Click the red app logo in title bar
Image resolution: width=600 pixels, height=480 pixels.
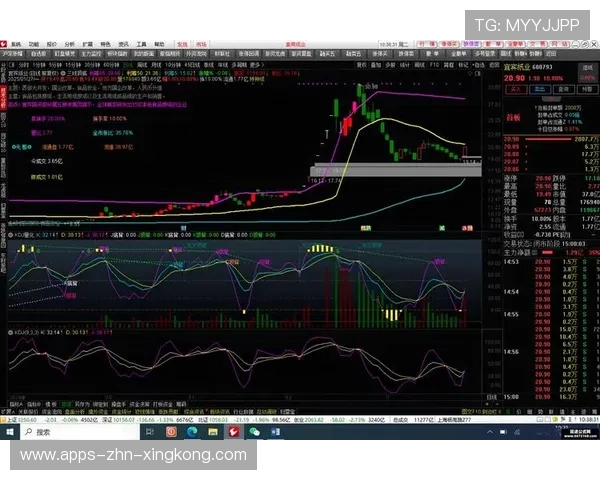coord(6,45)
